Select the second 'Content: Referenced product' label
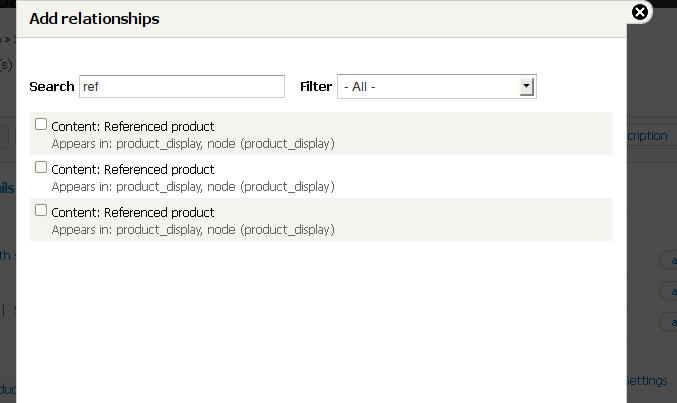The image size is (677, 403). tap(132, 169)
